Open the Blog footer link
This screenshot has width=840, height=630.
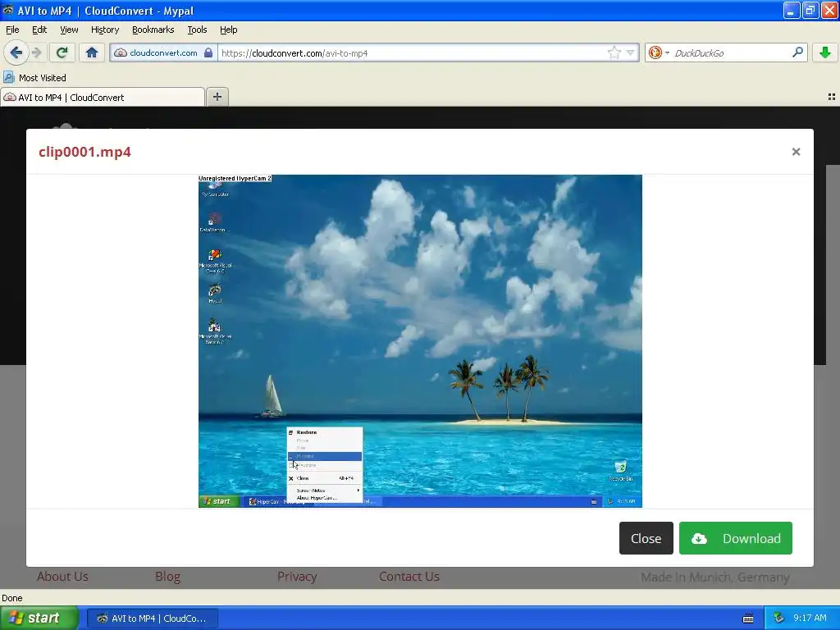click(167, 577)
